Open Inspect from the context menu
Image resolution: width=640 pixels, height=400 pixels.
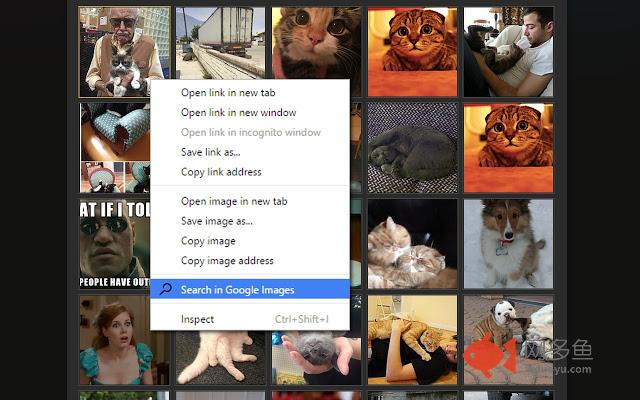click(x=197, y=319)
